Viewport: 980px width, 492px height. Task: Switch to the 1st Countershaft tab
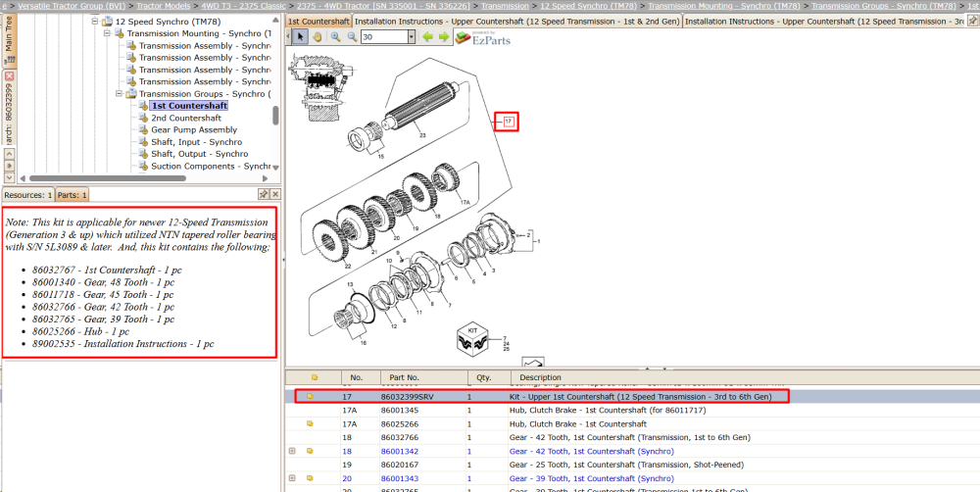[318, 22]
